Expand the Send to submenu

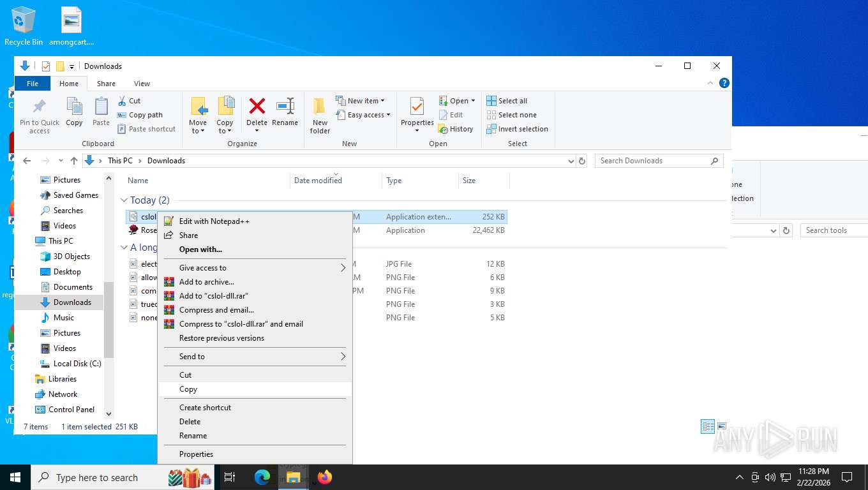[255, 357]
